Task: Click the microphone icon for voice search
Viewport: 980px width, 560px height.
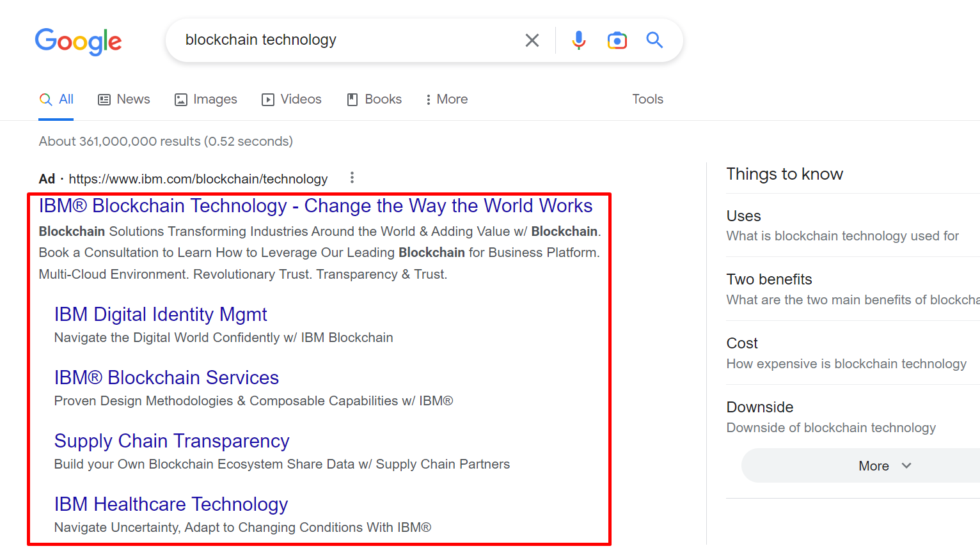Action: (578, 40)
